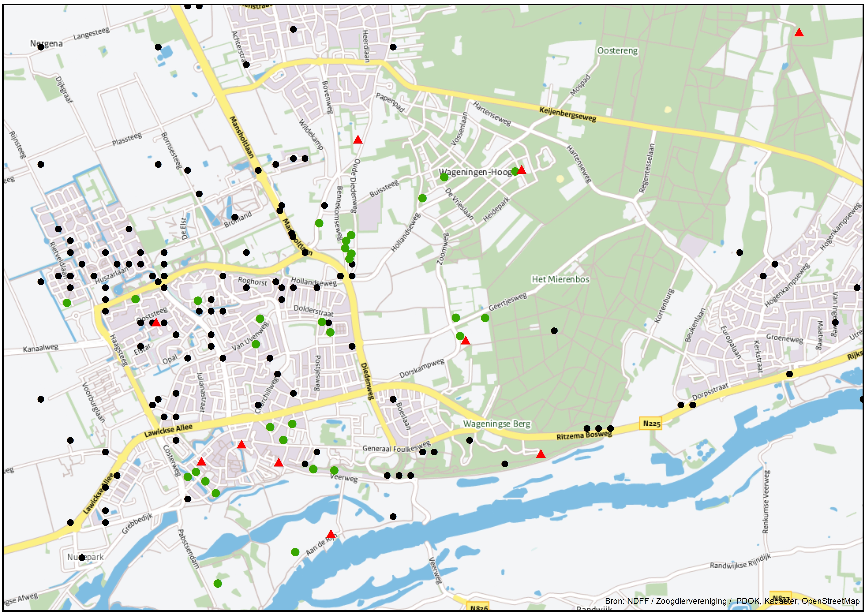Screen dimensions: 868x614
Task: Click the red triangle north of Dorskampweg
Action: (x=466, y=341)
